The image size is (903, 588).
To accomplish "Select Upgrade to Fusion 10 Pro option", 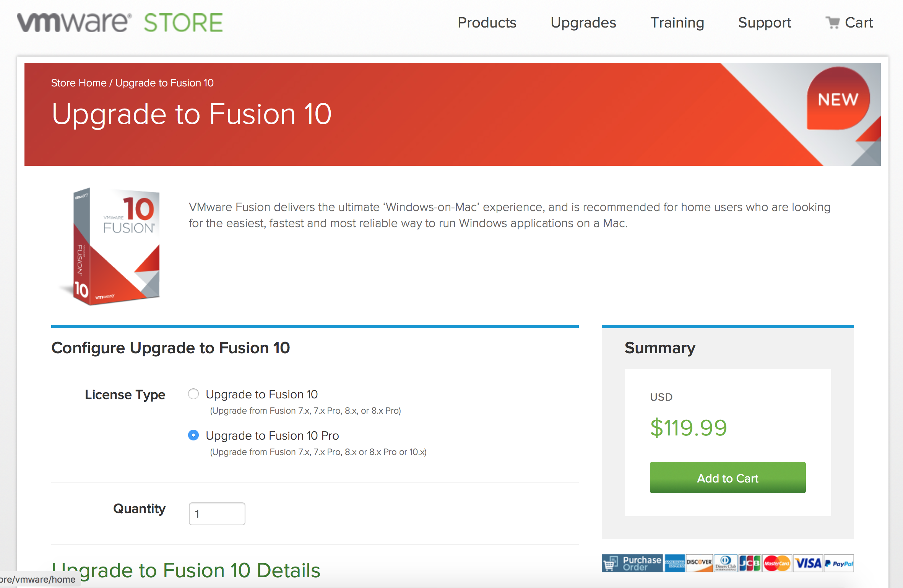I will [193, 435].
